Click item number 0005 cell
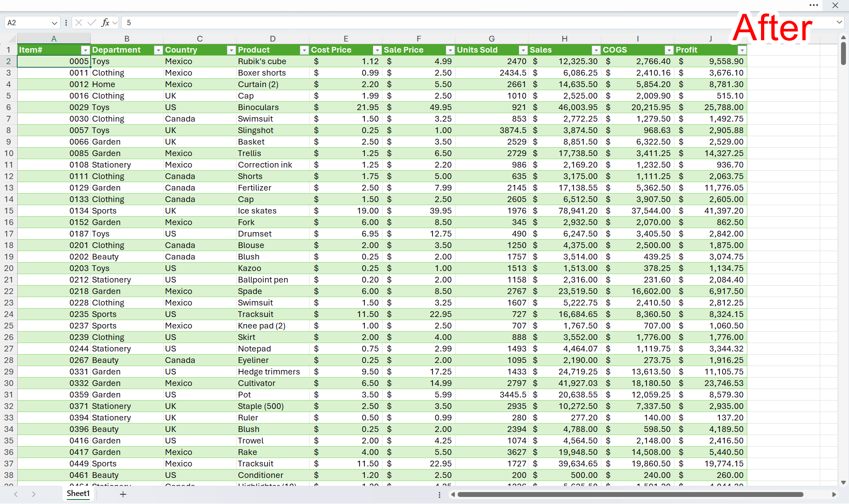The image size is (849, 504). click(x=54, y=61)
